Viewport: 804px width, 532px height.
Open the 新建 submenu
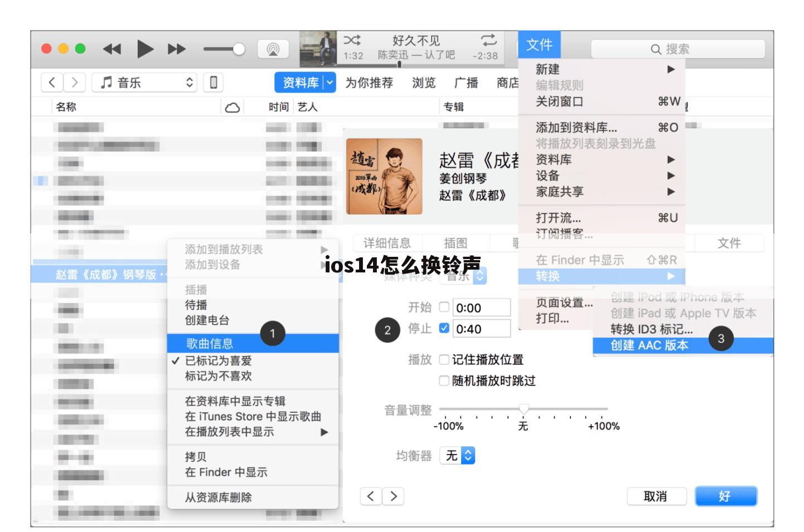[x=602, y=69]
